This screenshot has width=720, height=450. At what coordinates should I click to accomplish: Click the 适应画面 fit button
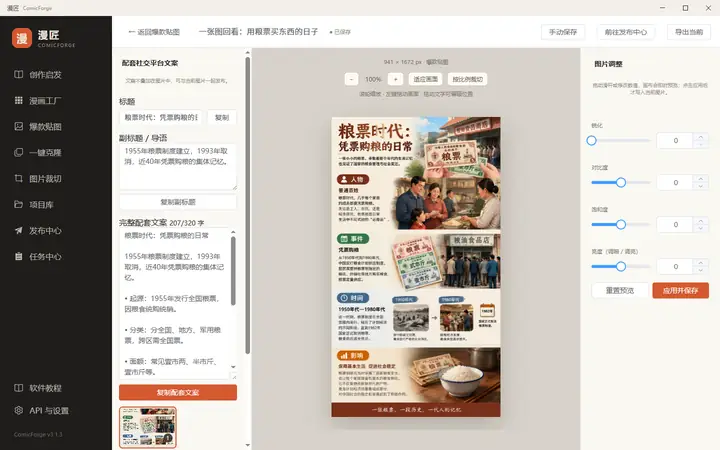(x=425, y=79)
